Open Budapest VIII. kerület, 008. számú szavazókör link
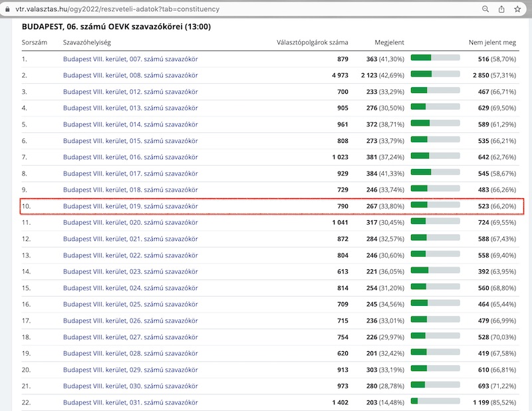Screen dimensions: 532x411 point(130,75)
